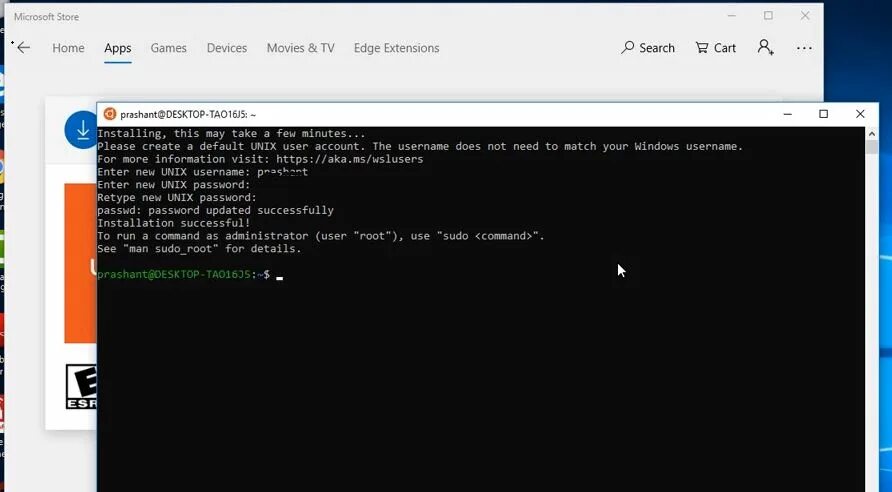Maximize the Ubuntu terminal window
The height and width of the screenshot is (492, 892).
823,114
